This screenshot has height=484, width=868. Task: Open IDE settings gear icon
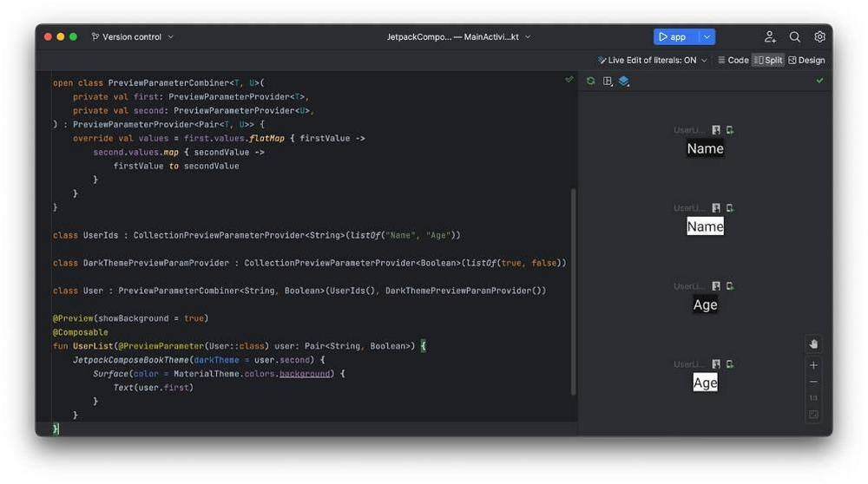point(819,37)
